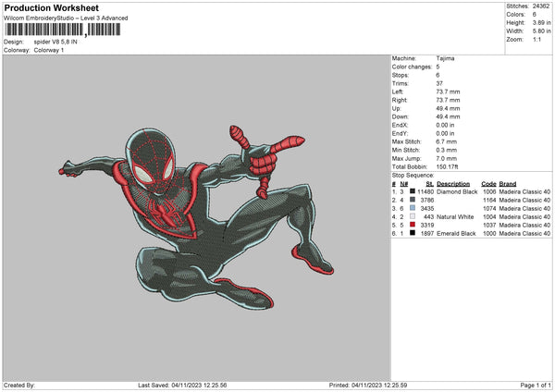Click the Code column header

coord(487,183)
